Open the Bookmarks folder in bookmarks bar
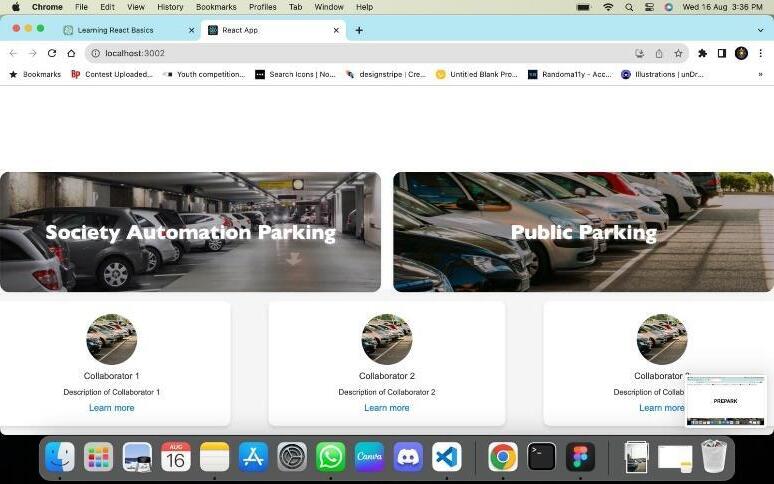This screenshot has width=774, height=484. [35, 74]
